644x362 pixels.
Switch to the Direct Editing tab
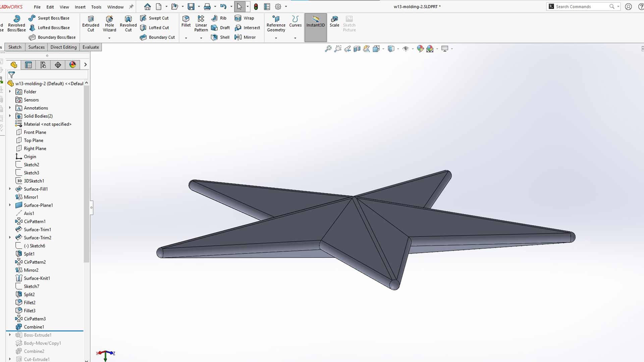(63, 47)
